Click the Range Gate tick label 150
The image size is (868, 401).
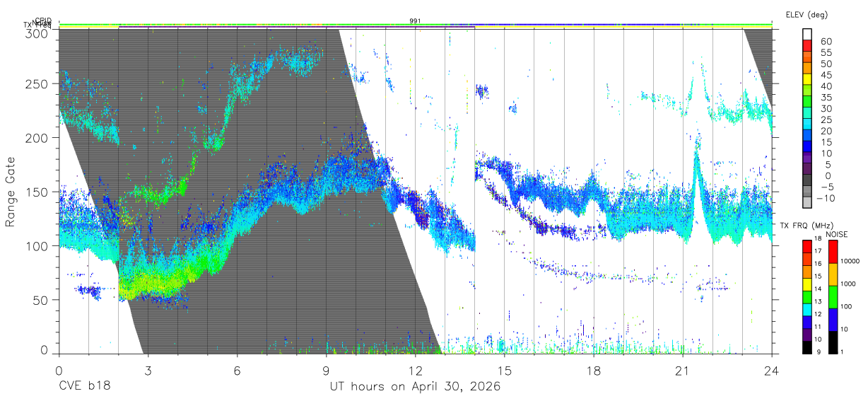point(37,192)
